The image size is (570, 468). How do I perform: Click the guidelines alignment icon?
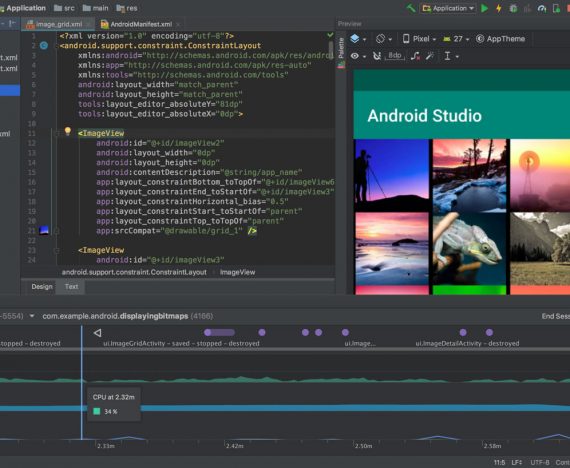pyautogui.click(x=447, y=56)
